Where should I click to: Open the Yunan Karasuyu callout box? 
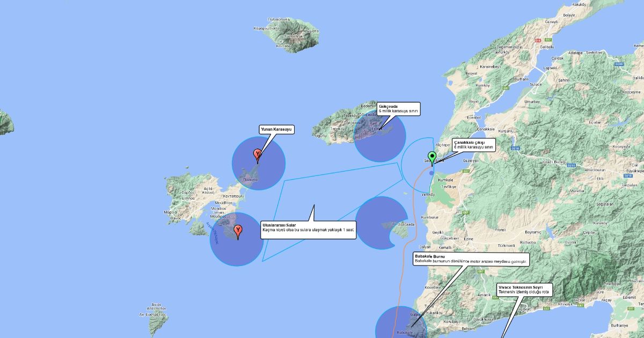[x=276, y=129]
